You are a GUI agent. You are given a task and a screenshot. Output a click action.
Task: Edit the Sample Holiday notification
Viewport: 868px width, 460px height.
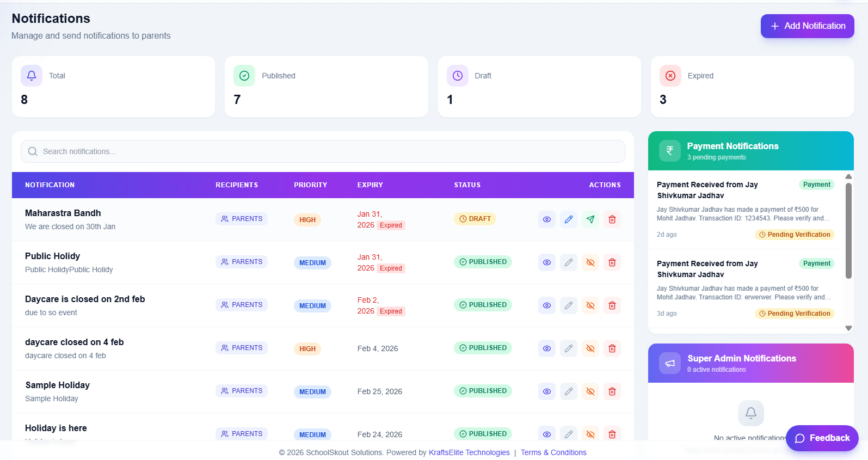pos(569,391)
